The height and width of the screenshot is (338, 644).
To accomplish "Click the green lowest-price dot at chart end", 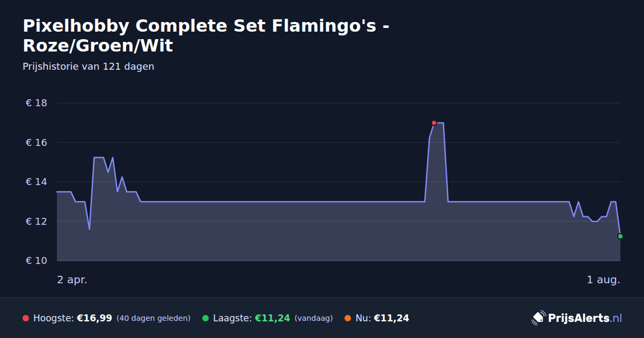I will [620, 236].
